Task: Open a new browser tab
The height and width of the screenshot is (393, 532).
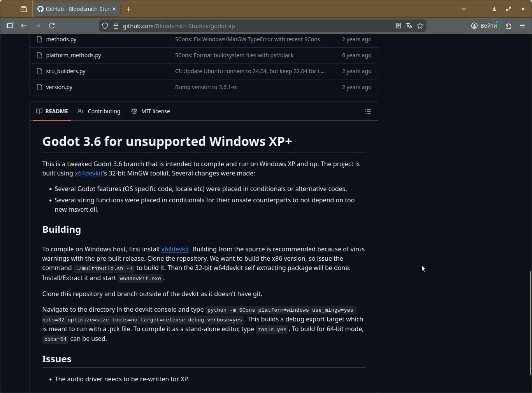Action: 129,9
